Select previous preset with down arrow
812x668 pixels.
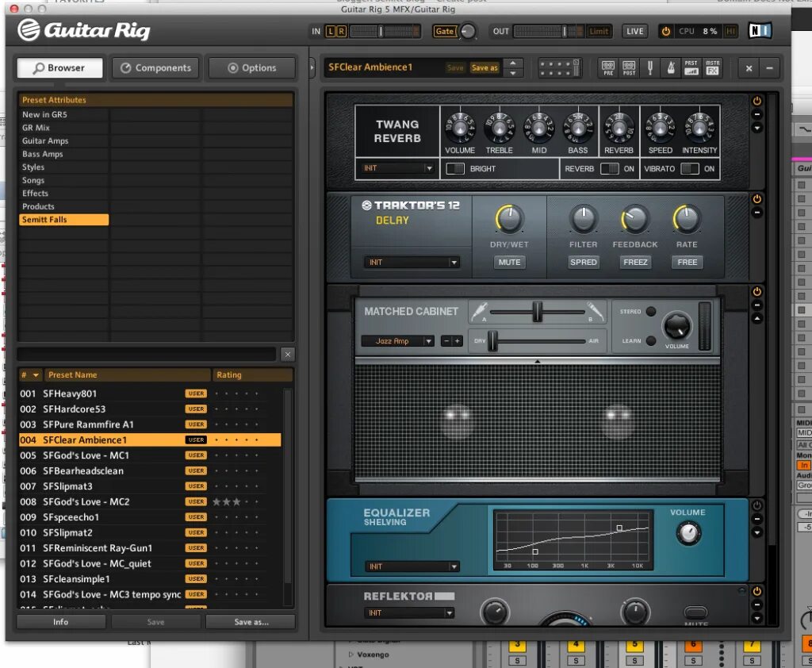513,73
